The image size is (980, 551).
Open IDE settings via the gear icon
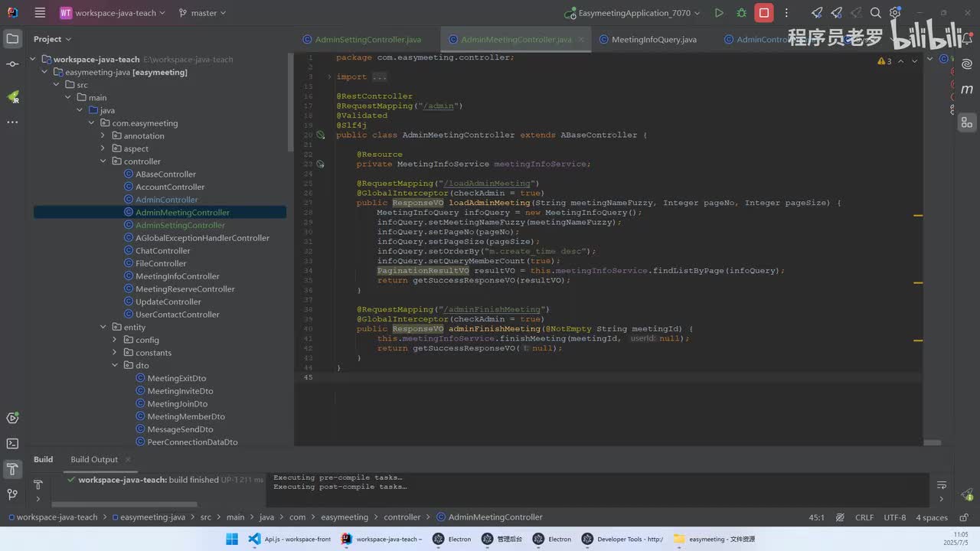pyautogui.click(x=895, y=13)
